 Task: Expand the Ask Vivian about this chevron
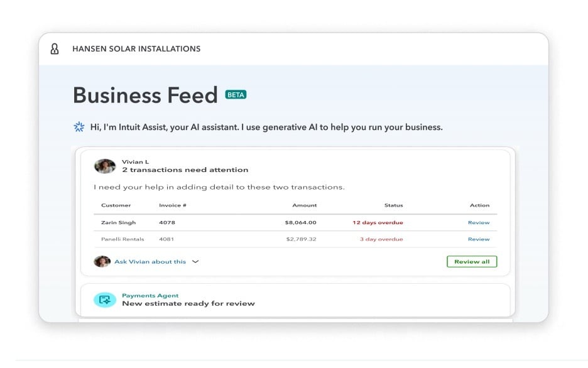coord(195,262)
